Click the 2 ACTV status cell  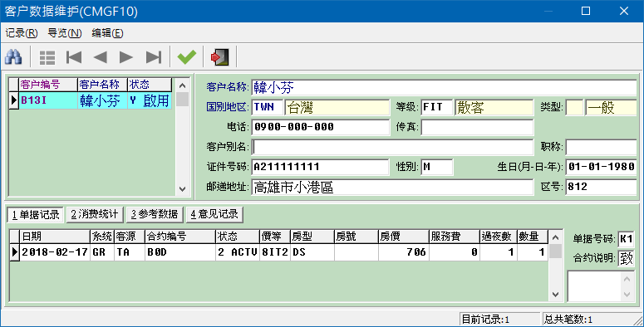pos(238,252)
